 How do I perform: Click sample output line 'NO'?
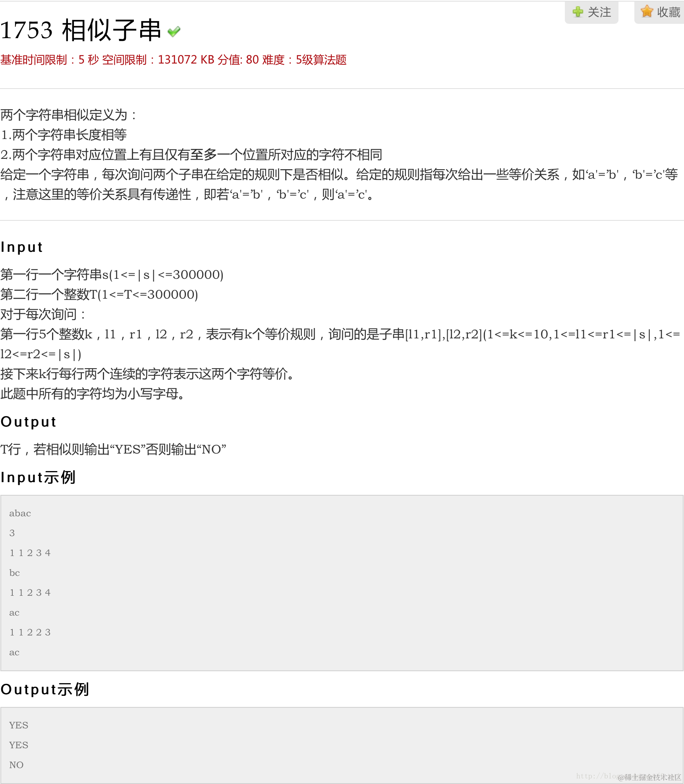(x=16, y=765)
